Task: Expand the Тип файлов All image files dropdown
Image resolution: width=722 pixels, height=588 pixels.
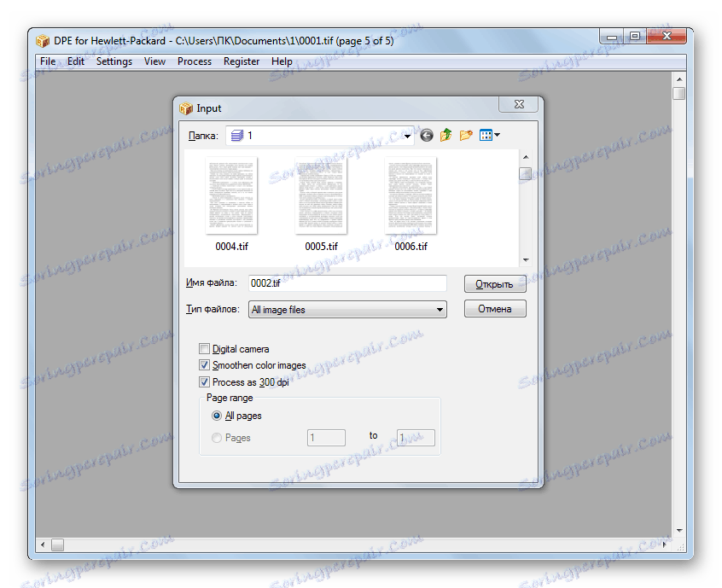Action: tap(440, 310)
